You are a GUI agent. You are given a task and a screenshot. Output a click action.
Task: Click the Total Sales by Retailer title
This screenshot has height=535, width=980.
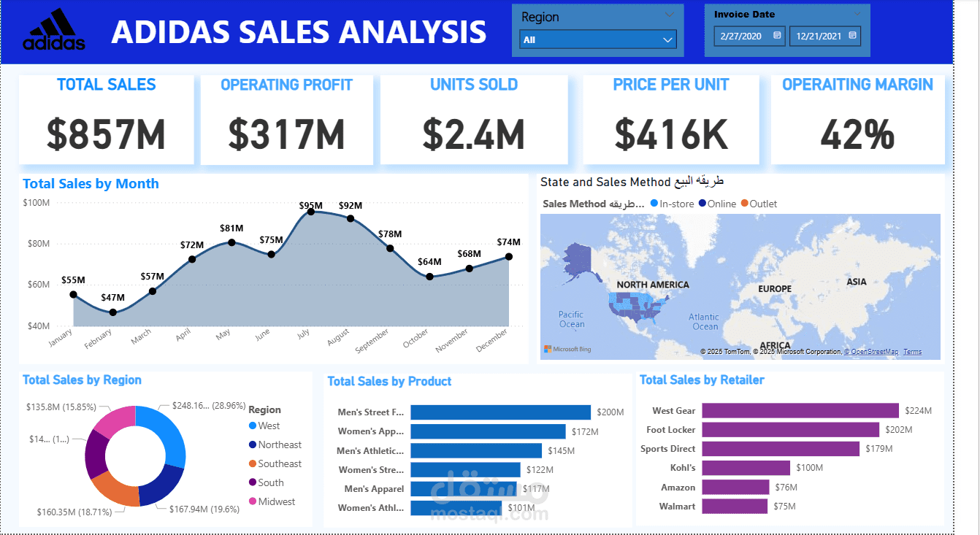(702, 380)
